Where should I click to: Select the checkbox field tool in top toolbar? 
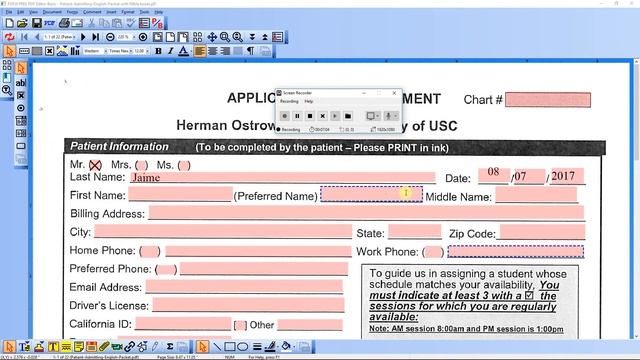(49, 51)
